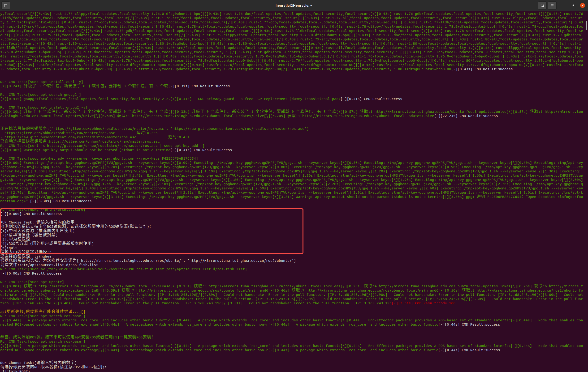This screenshot has width=588, height=372.
Task: Open raw.githubusercontent ros.asc URL showing 0.45s latency
Action: pos(70,137)
